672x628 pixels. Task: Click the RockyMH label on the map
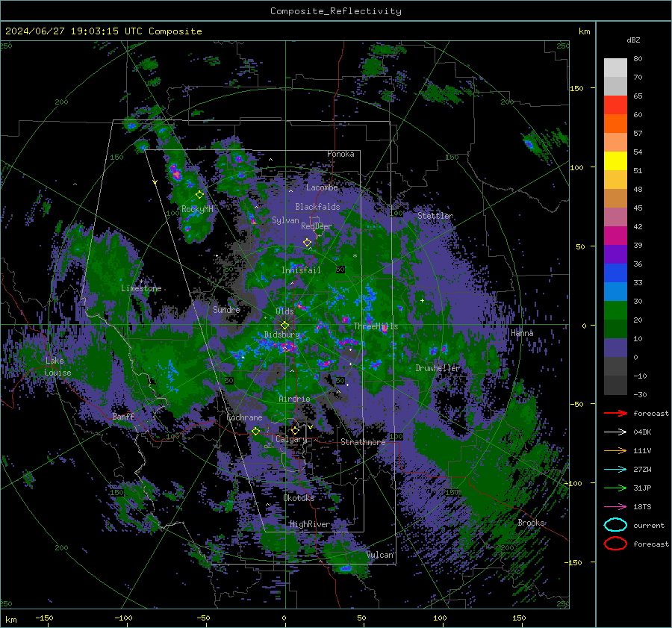(x=197, y=209)
